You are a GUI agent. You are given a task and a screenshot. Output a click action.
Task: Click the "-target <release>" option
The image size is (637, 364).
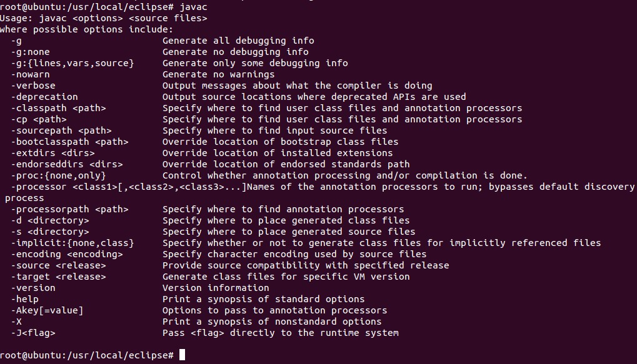(58, 277)
